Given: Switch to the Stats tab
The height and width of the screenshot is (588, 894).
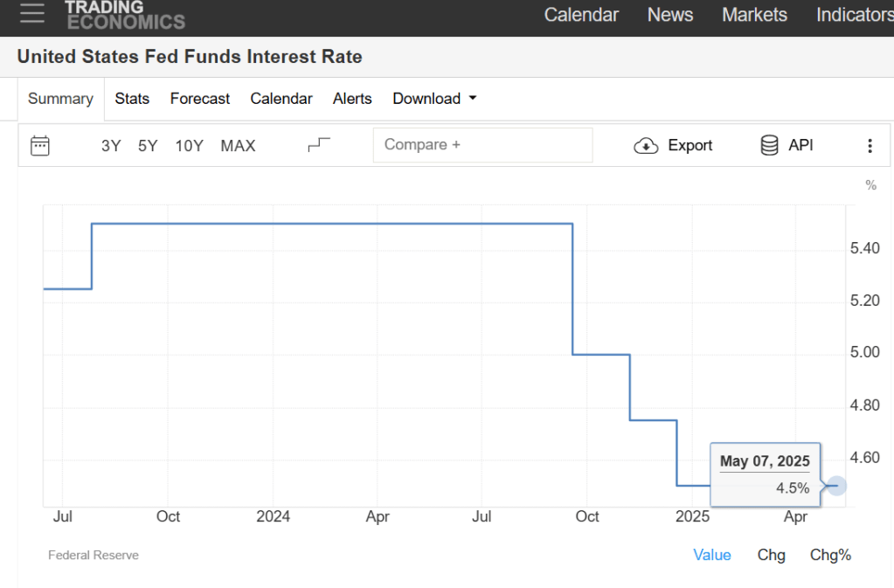Looking at the screenshot, I should pos(132,99).
